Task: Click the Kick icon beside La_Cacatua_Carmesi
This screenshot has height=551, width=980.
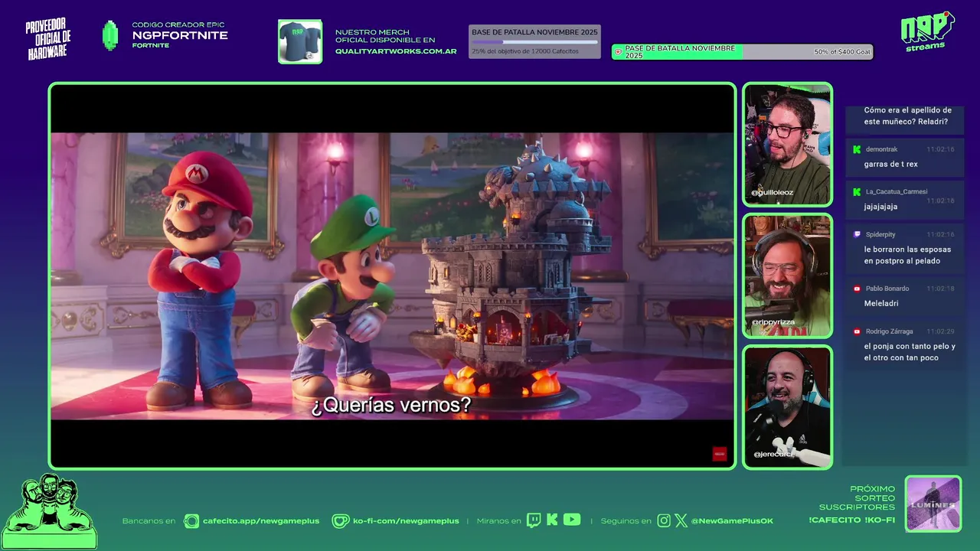Action: pyautogui.click(x=857, y=191)
